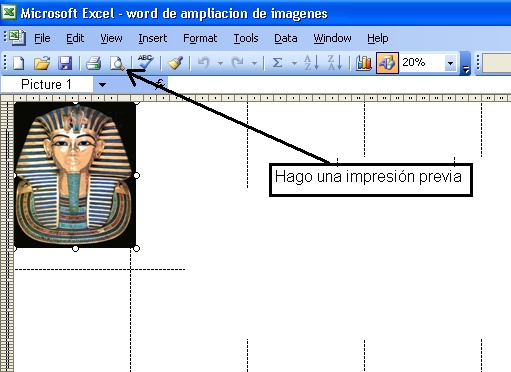Open the View menu
The image size is (511, 372).
(111, 38)
